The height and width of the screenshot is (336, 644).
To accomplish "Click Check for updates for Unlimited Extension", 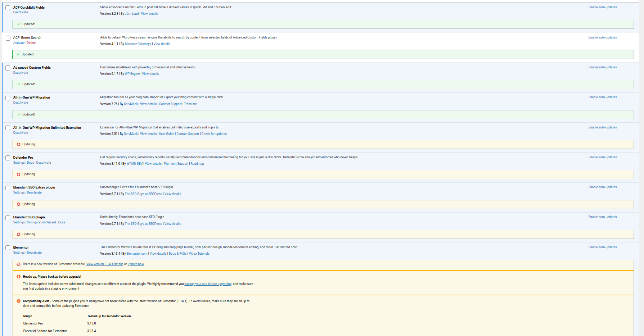I will (214, 134).
